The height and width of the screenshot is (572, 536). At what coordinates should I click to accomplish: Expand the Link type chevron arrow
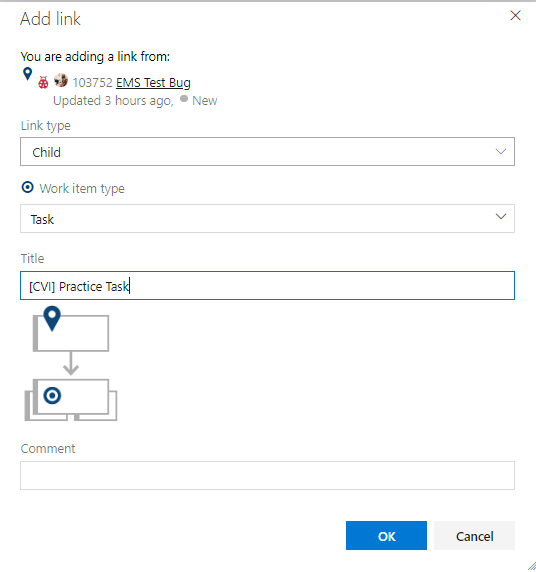pyautogui.click(x=501, y=151)
